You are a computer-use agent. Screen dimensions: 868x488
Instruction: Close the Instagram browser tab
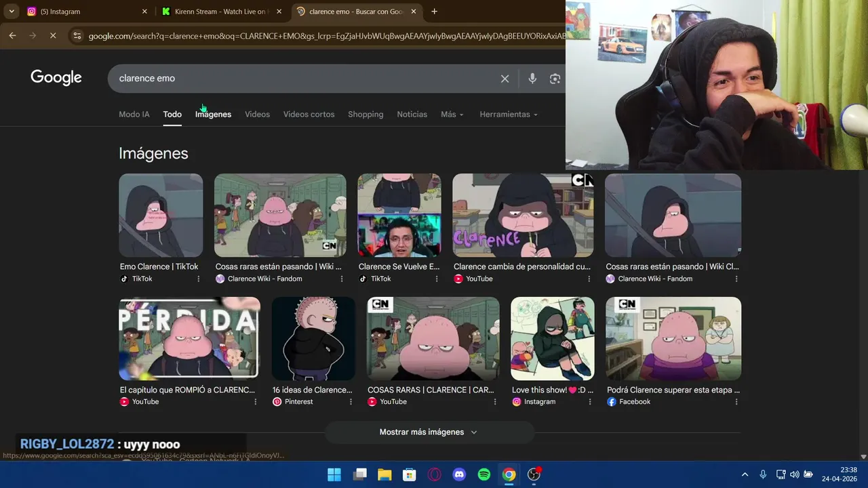point(144,12)
